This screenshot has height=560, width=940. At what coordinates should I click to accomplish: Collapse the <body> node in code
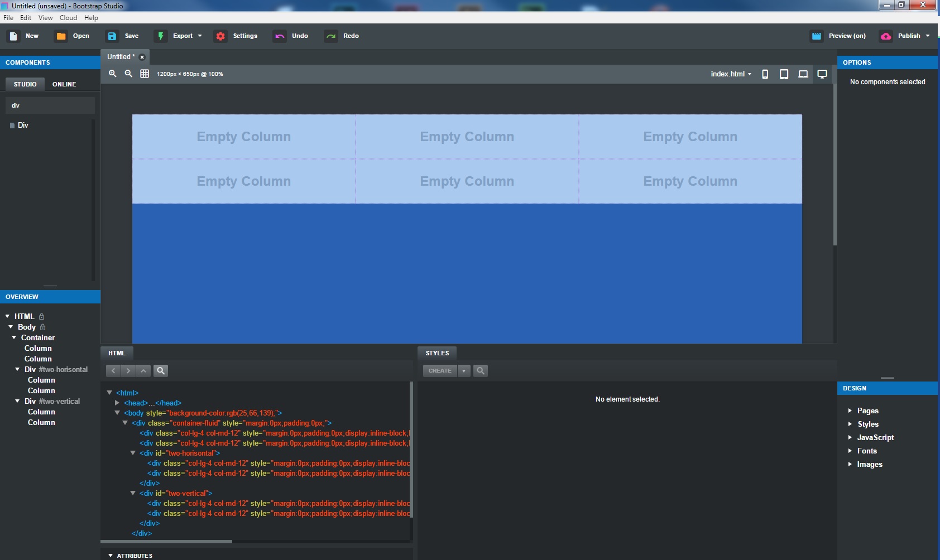pos(117,413)
